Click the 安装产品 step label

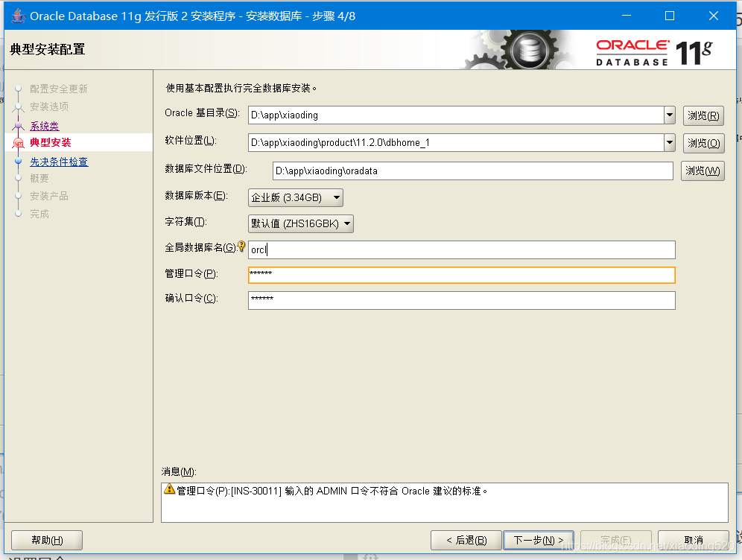tap(49, 197)
